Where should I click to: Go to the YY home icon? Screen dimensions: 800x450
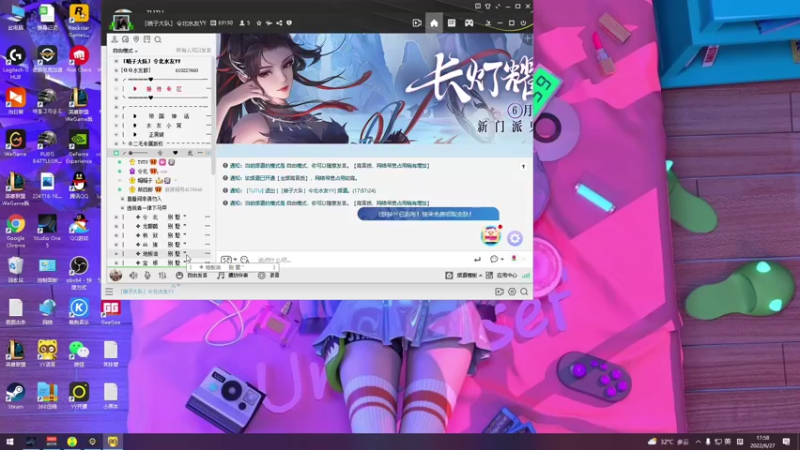(434, 23)
